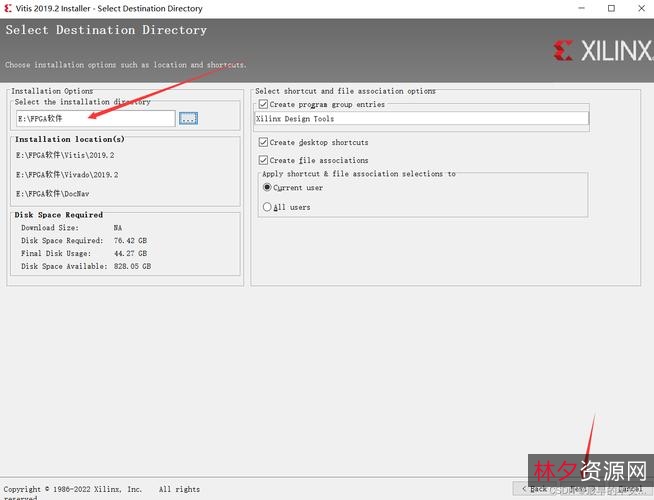
Task: Click the Xilinx logo in the header
Action: 602,51
